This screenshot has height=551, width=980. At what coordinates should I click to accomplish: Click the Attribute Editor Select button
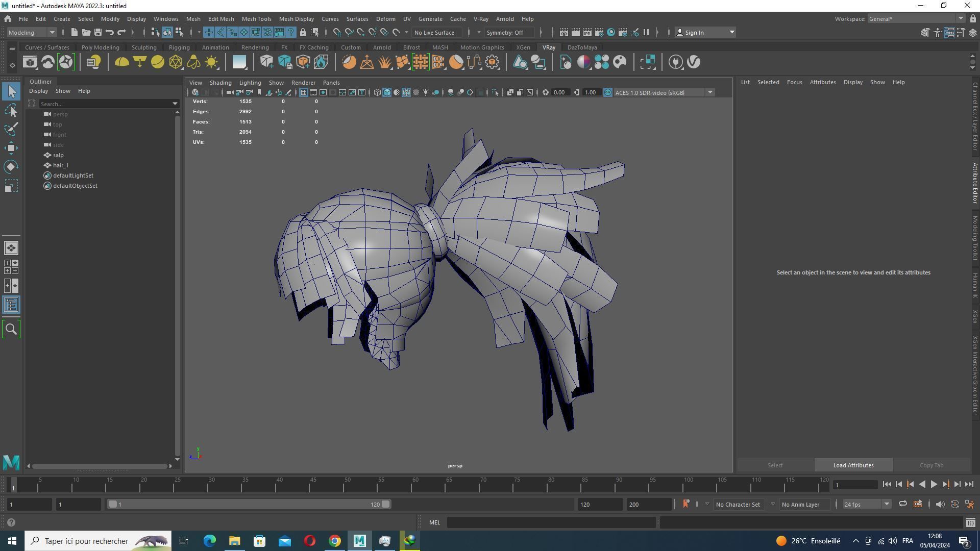coord(775,465)
